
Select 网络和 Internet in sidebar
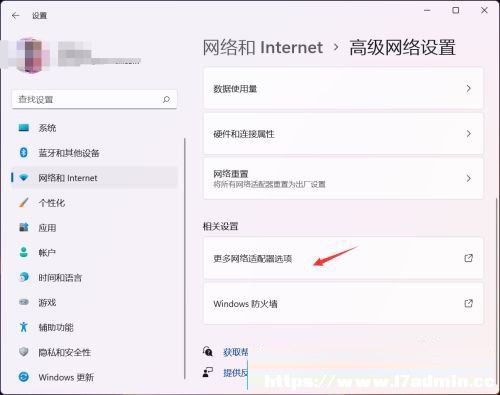click(x=95, y=178)
